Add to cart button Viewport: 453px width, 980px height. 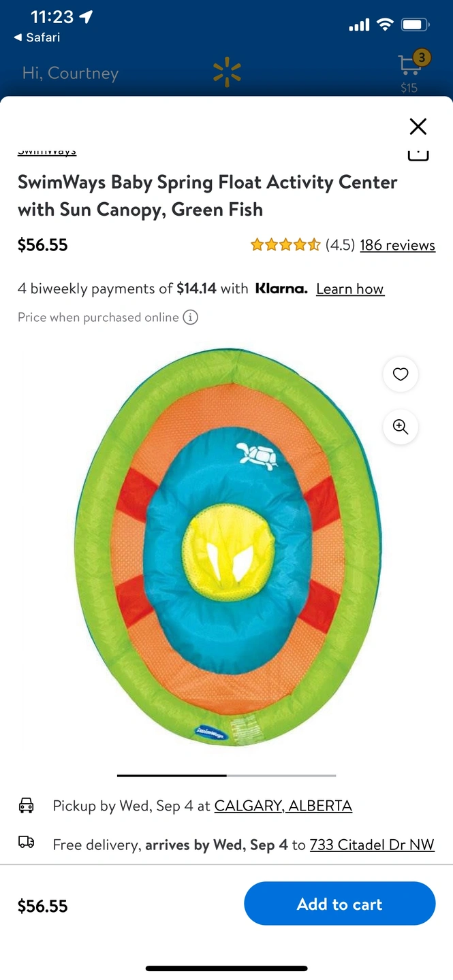(340, 904)
